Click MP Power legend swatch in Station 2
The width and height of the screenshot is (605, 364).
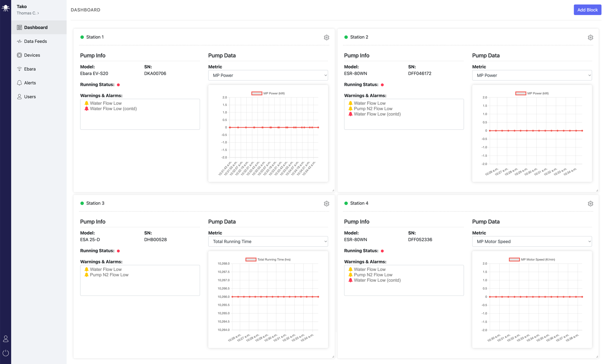(521, 93)
